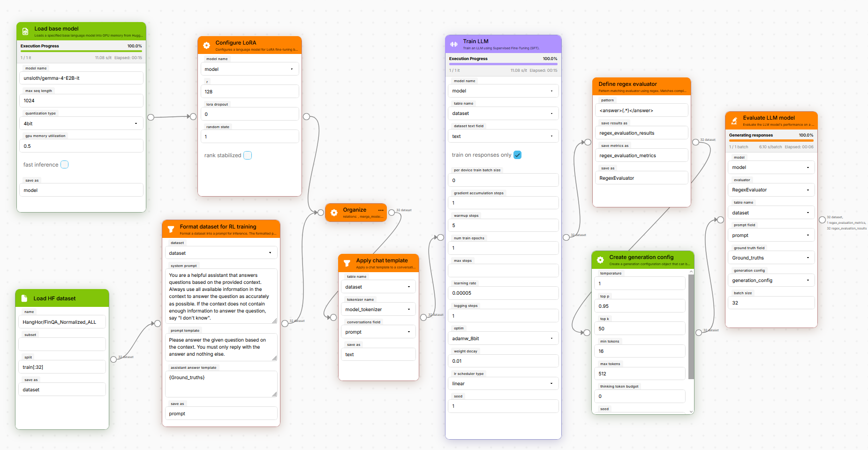Click Train LLM execution progress bar

coord(503,64)
